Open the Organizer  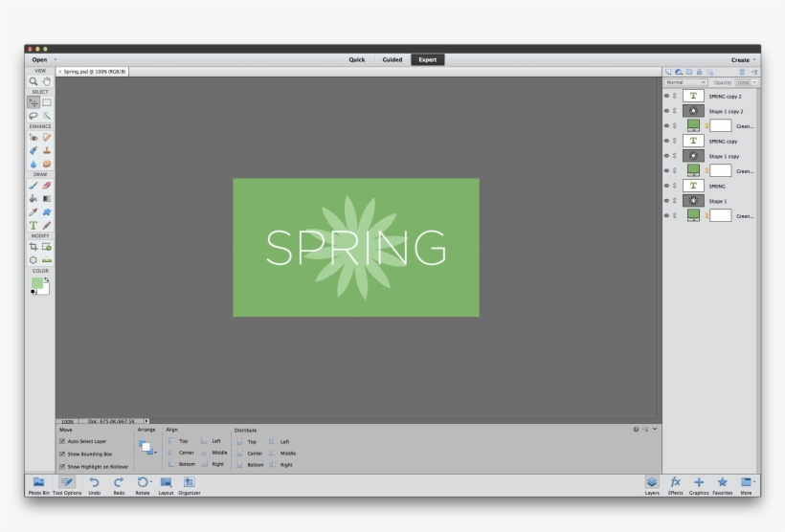tap(190, 485)
